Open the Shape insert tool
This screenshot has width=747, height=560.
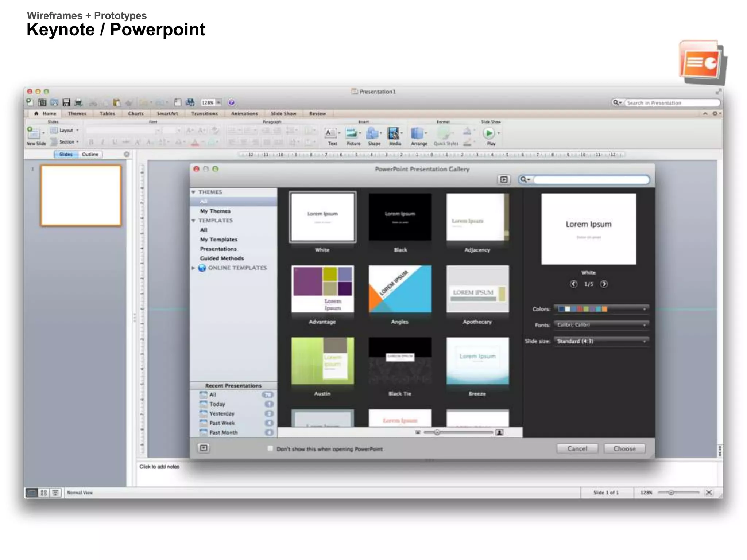coord(374,136)
